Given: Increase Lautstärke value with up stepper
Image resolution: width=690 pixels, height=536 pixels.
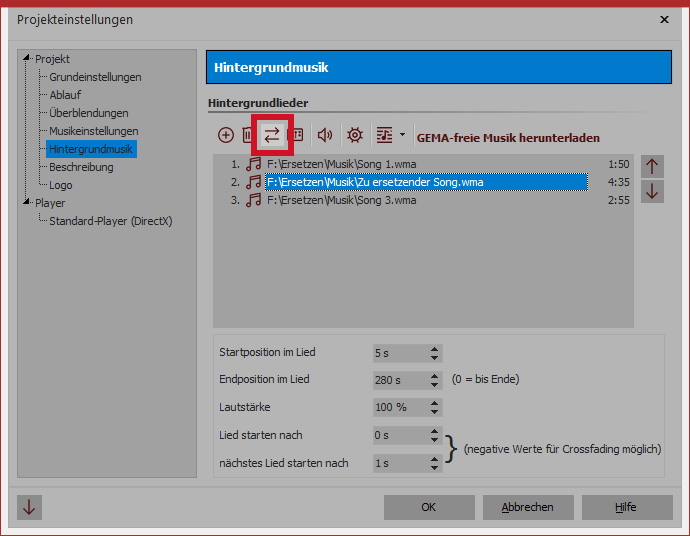Looking at the screenshot, I should coord(434,403).
